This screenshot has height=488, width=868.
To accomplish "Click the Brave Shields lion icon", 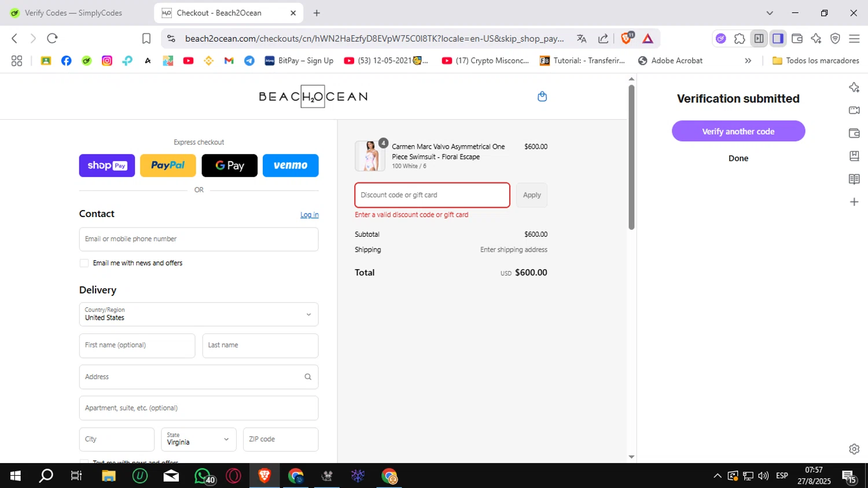I will pos(627,38).
